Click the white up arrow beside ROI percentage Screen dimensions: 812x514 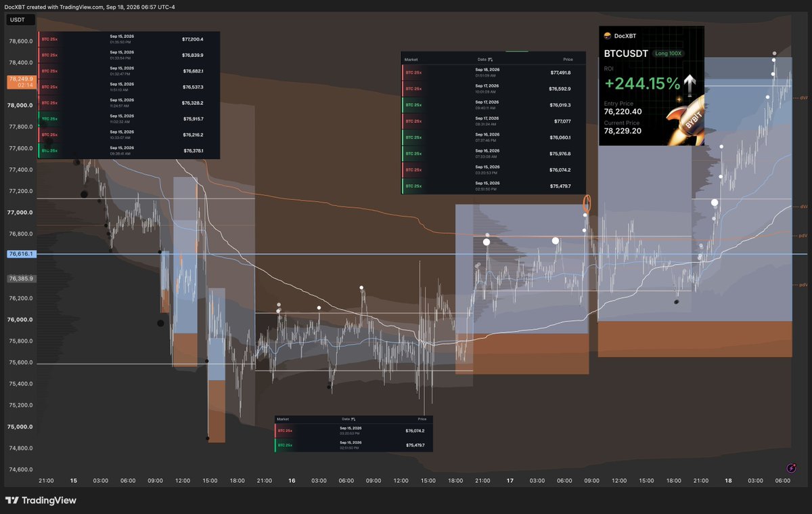click(689, 83)
